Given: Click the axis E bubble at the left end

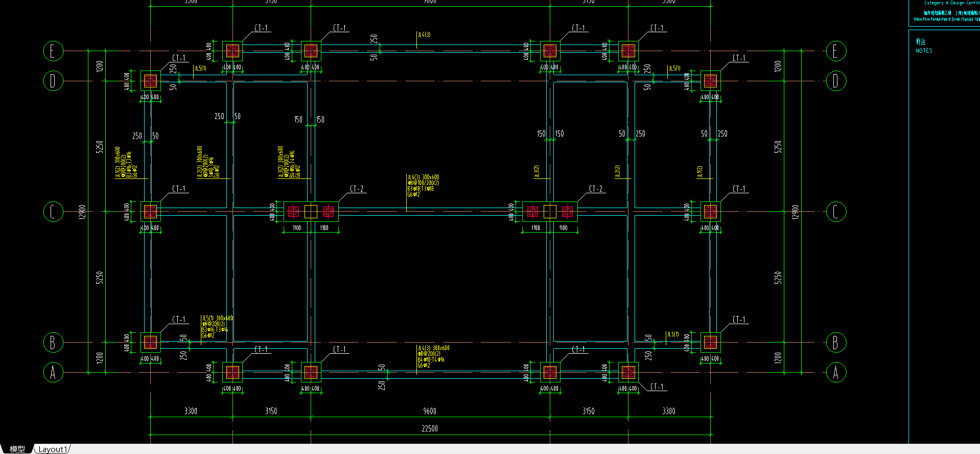Looking at the screenshot, I should click(53, 51).
